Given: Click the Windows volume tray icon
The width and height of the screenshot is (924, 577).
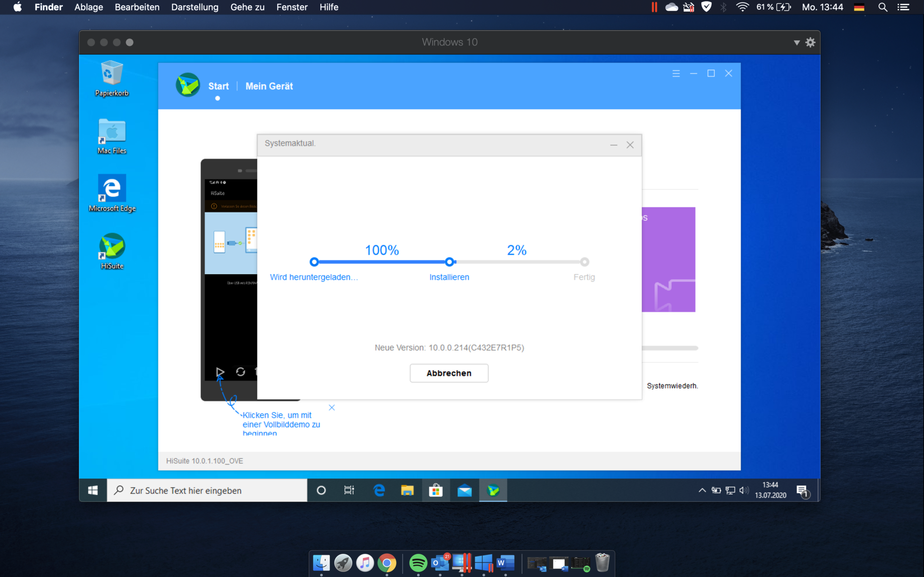Looking at the screenshot, I should [x=744, y=490].
